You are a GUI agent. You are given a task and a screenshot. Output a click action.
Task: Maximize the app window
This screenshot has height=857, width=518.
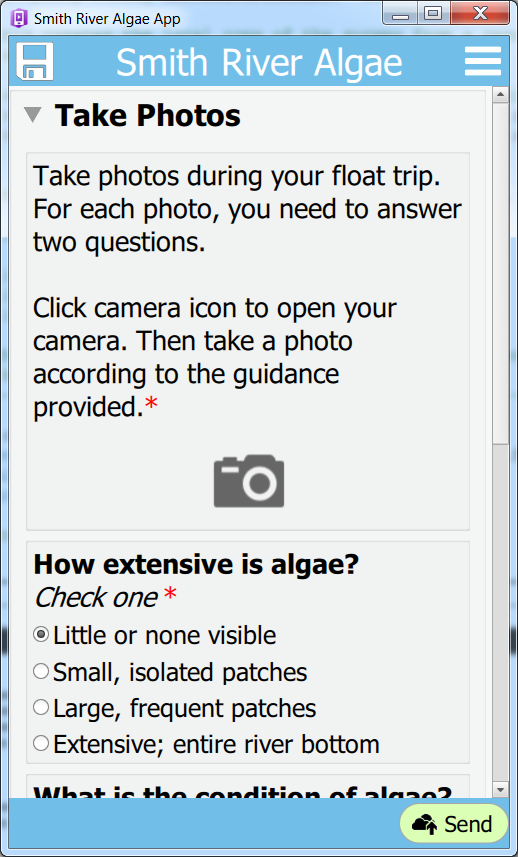(x=434, y=14)
